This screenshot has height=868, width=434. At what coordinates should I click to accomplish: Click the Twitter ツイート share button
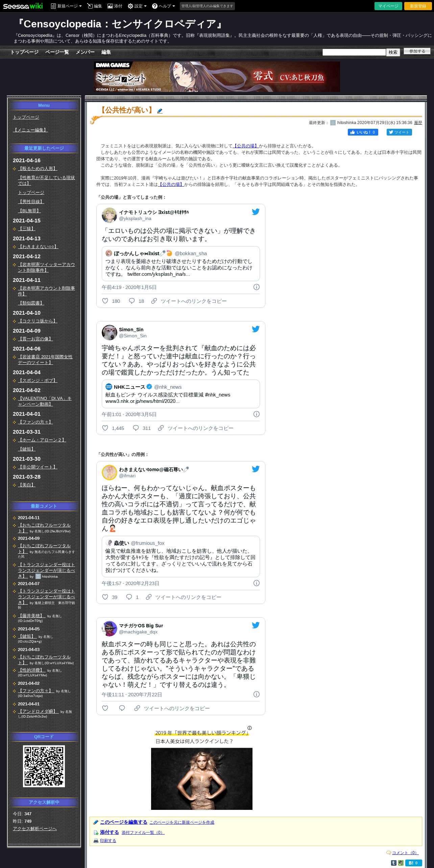399,132
